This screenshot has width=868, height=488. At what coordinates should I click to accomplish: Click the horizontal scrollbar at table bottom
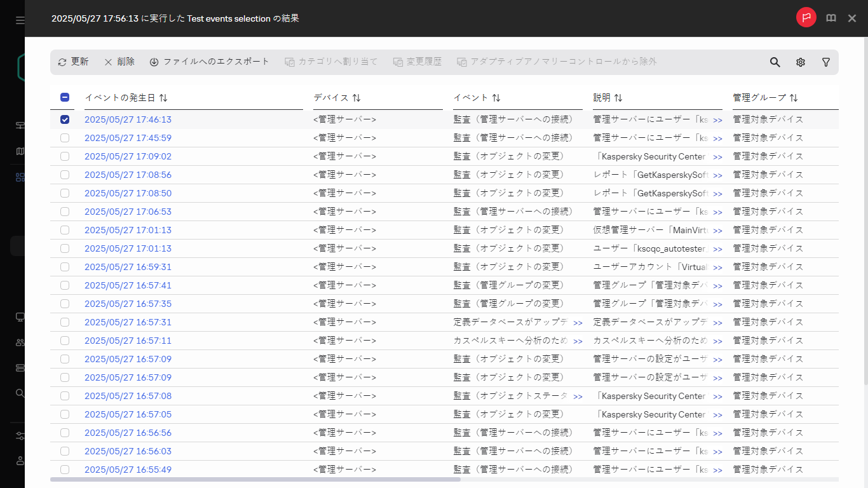pos(254,479)
